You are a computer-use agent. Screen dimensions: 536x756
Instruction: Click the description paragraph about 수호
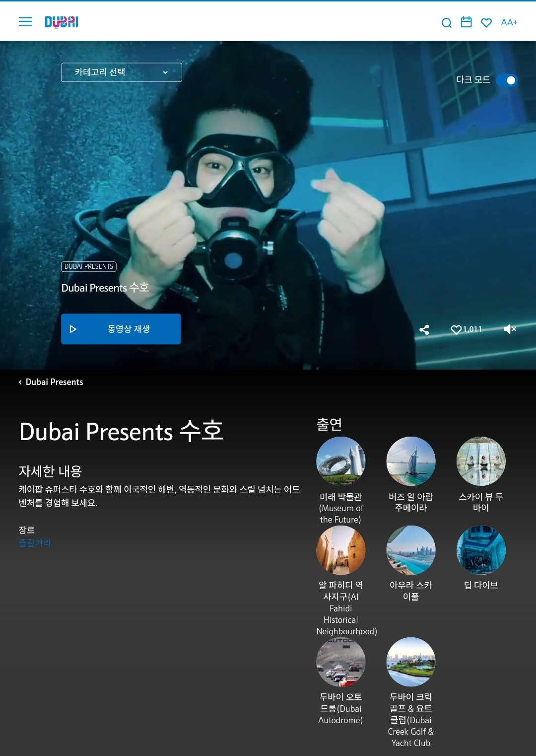click(x=159, y=496)
